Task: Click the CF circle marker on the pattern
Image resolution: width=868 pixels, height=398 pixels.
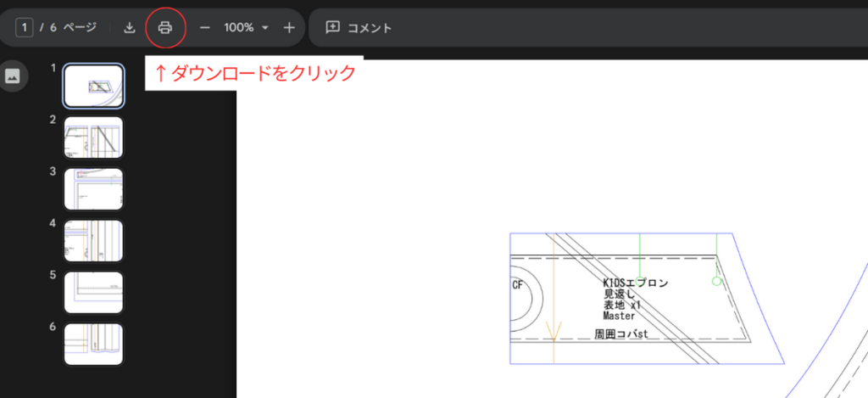Action: click(x=518, y=286)
